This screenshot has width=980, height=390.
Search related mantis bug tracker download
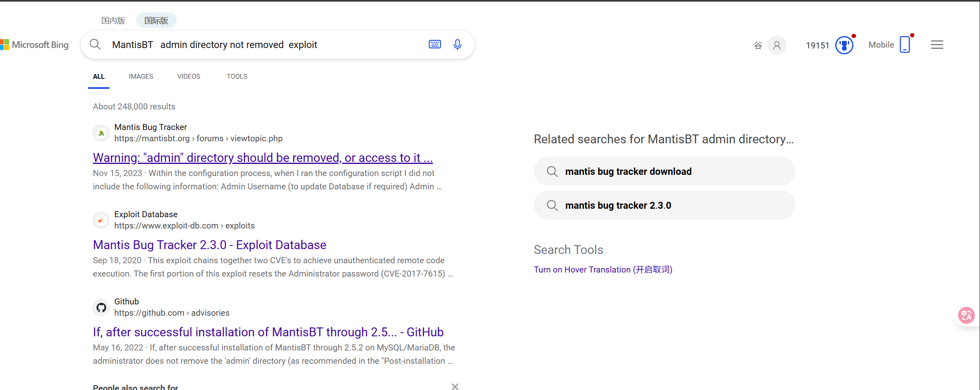[x=665, y=171]
